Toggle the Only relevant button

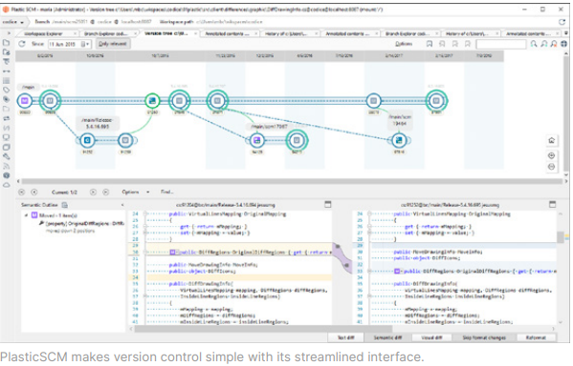pyautogui.click(x=113, y=44)
